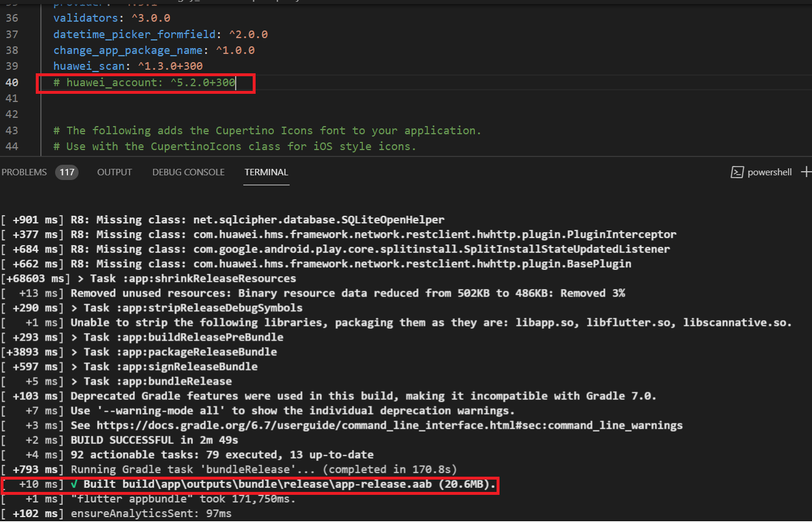Click the Task :app:bundleRelease terminal line
Screen dimensions: 812x523
pyautogui.click(x=117, y=381)
